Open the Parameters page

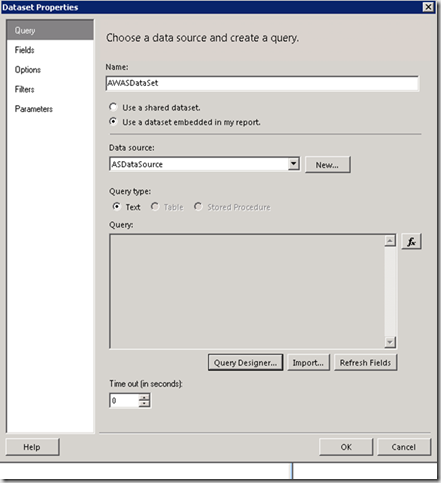pos(34,109)
